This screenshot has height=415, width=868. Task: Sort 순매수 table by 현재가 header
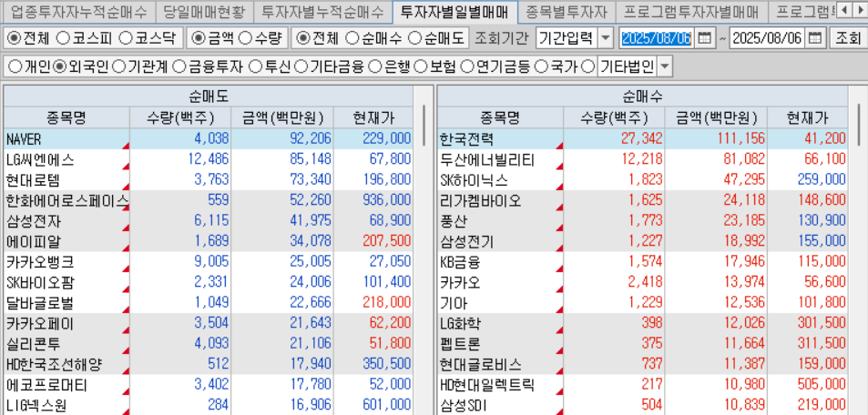click(x=808, y=117)
